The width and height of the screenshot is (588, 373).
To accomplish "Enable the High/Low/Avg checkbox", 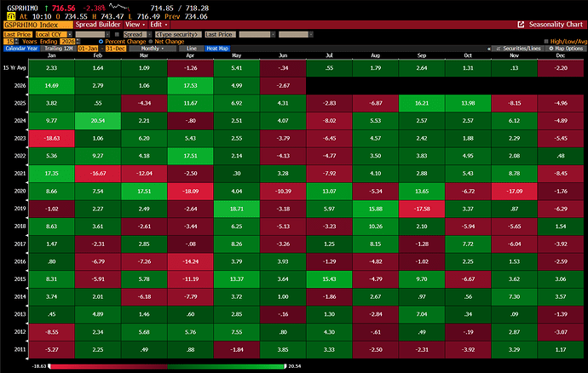I will pos(546,42).
